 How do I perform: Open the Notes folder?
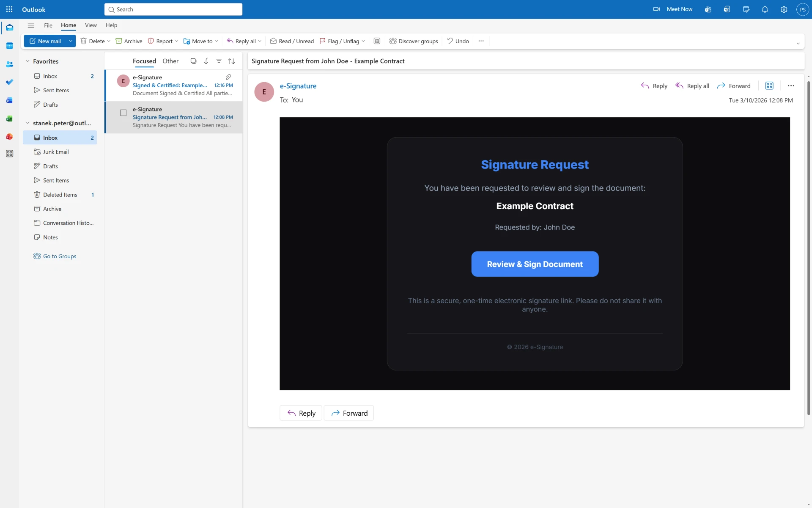60,237
